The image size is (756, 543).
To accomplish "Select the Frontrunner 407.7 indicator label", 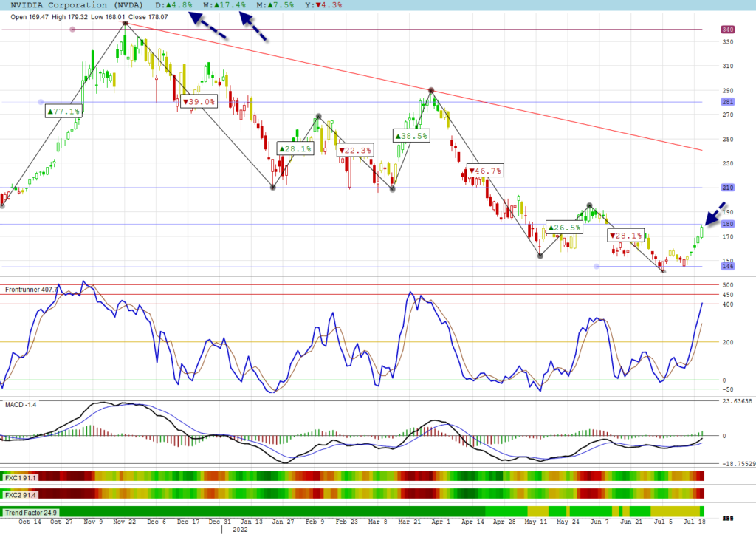I will [x=31, y=290].
